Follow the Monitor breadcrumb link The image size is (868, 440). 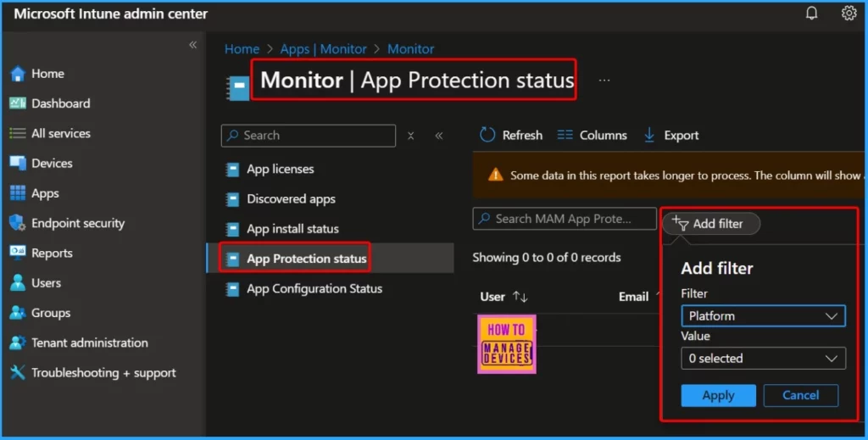pos(411,48)
